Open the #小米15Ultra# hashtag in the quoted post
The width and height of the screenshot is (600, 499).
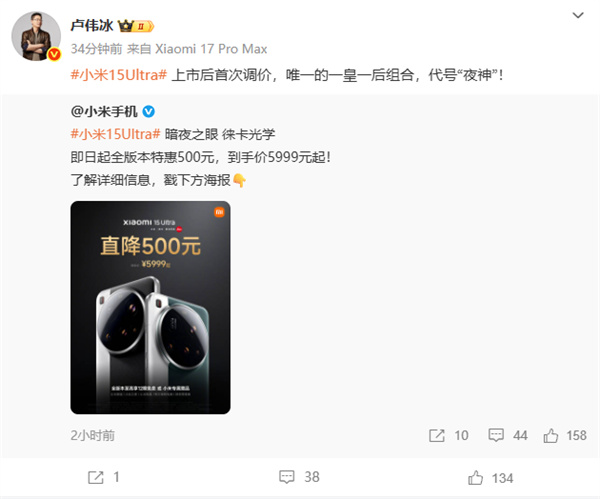[x=115, y=134]
